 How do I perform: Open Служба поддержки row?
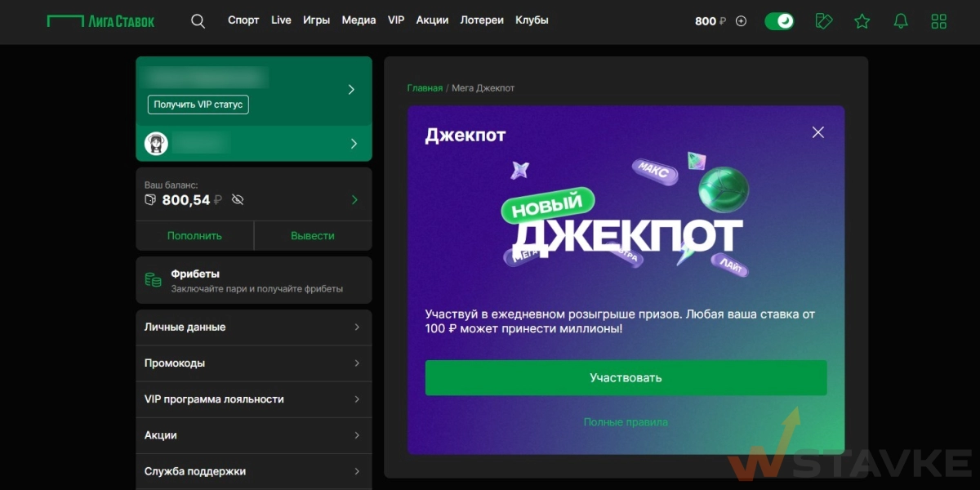coord(254,471)
